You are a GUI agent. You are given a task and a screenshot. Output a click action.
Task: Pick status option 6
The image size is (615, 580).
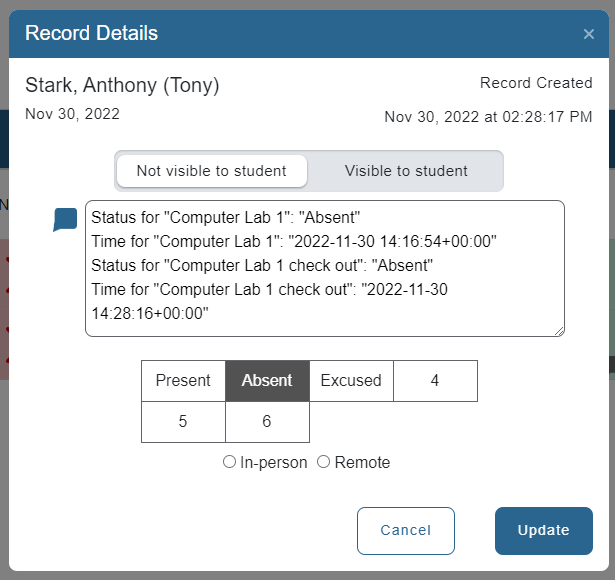(x=267, y=422)
